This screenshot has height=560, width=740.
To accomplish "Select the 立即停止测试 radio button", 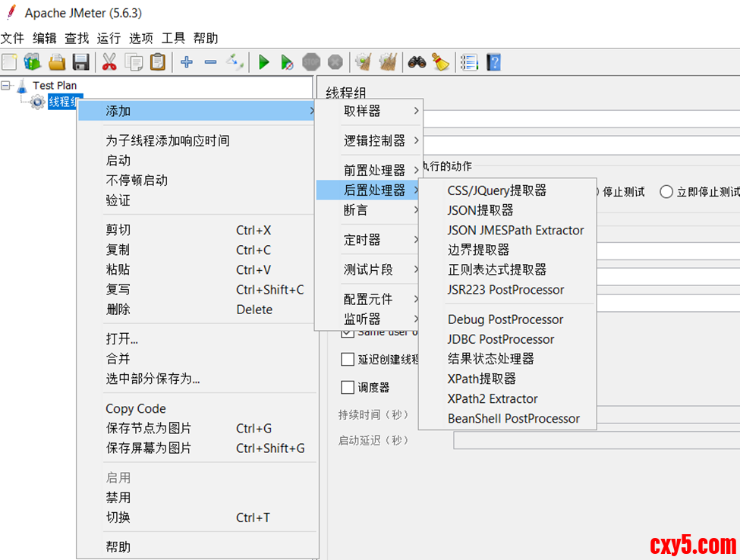I will (666, 192).
